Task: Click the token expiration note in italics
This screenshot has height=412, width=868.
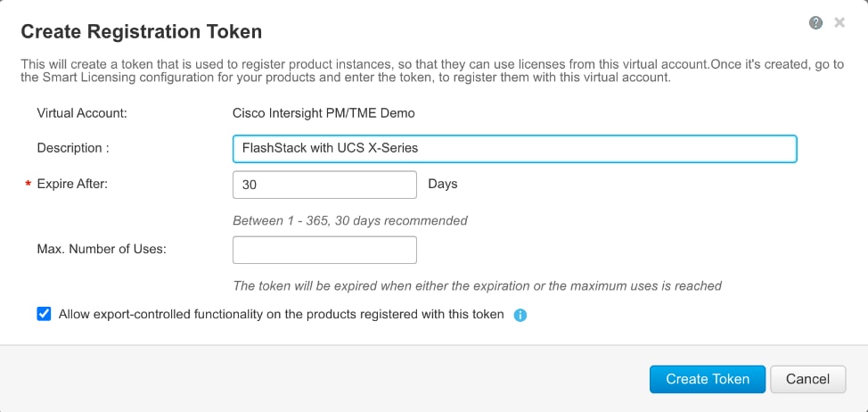Action: click(x=477, y=285)
